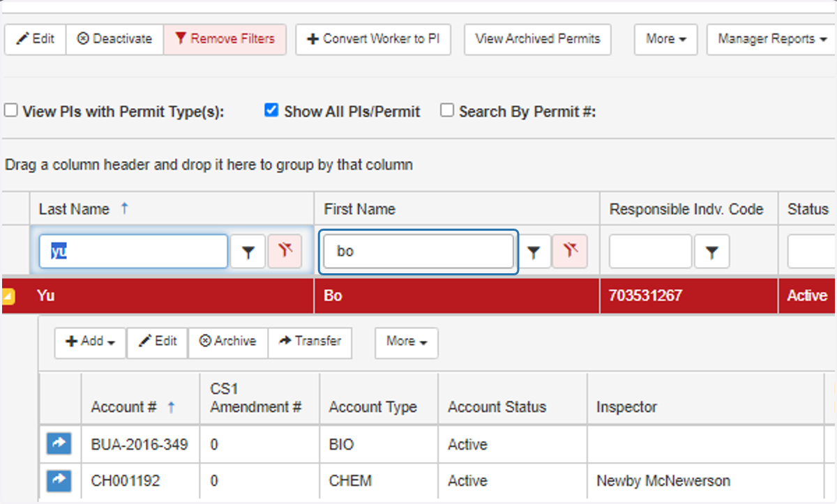
Task: Click the Responsible Indv. Code funnel icon
Action: [711, 252]
